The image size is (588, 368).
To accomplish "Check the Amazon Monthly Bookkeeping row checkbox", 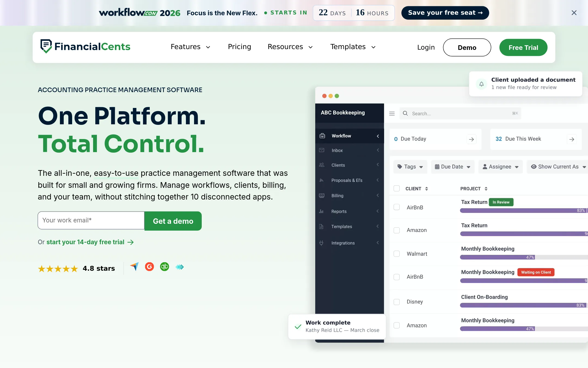I will [x=397, y=325].
